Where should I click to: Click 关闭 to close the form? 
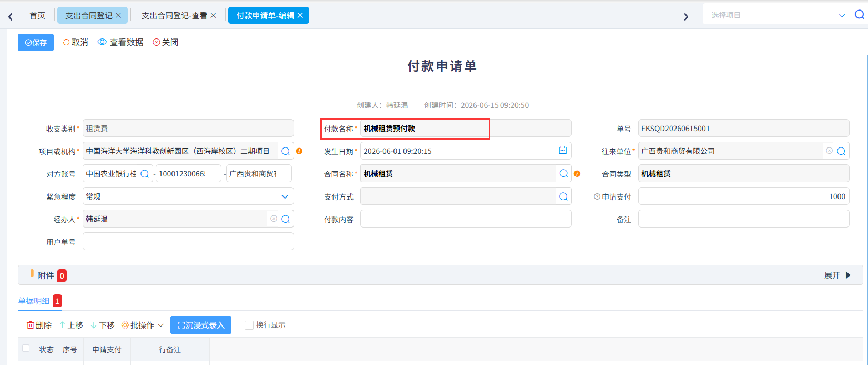[166, 42]
